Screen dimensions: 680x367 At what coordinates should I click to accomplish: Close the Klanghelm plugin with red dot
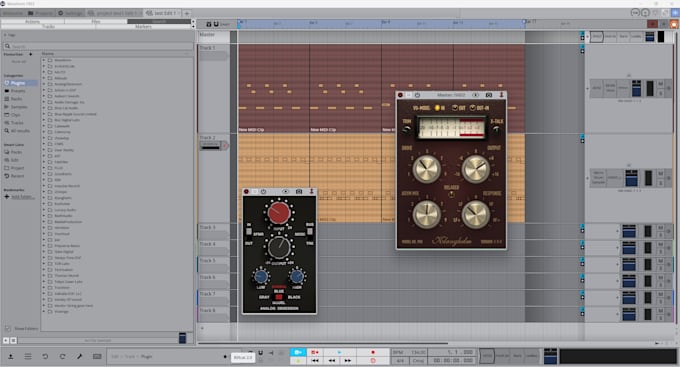tap(400, 95)
